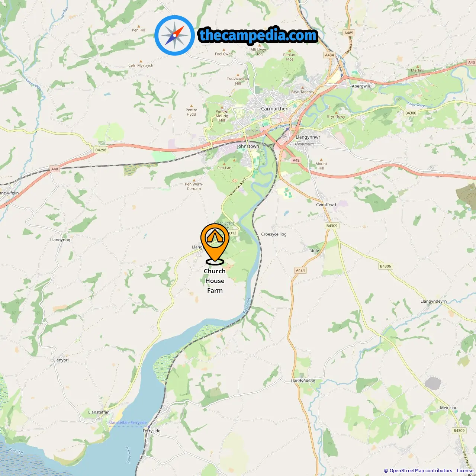Screen dimensions: 476x476
Task: Select the Carmarthen town label
Action: [275, 109]
